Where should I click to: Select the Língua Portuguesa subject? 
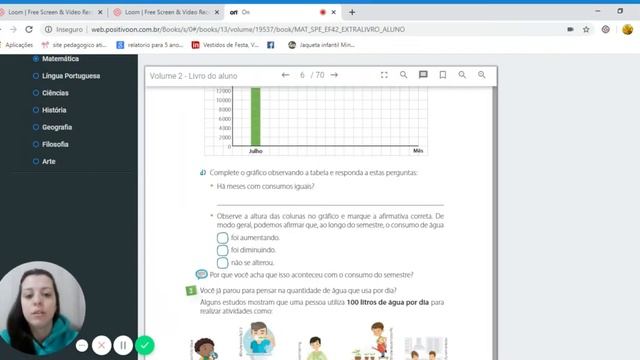(67, 76)
